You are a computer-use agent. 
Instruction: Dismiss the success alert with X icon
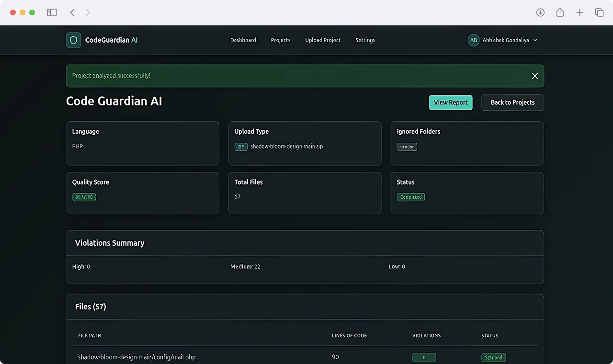pos(535,76)
